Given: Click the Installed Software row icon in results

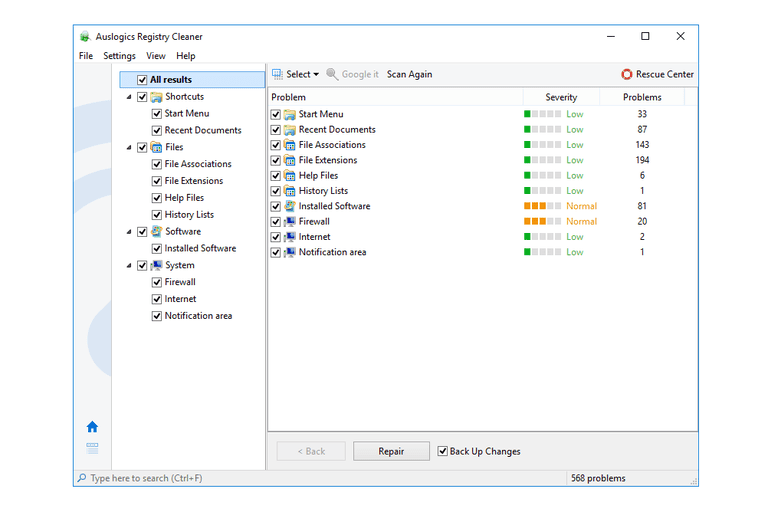Looking at the screenshot, I should coord(290,206).
